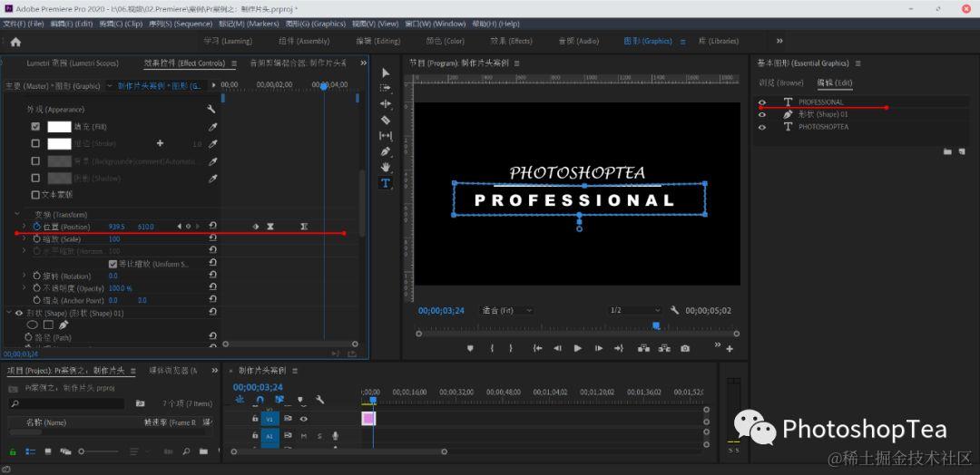
Task: Open the Program monitor button editor plus
Action: tap(730, 349)
